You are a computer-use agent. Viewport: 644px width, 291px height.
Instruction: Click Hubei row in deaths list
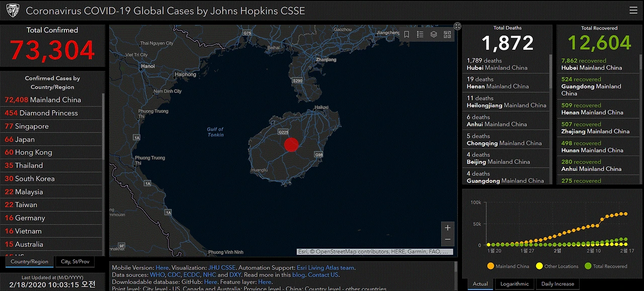click(507, 64)
